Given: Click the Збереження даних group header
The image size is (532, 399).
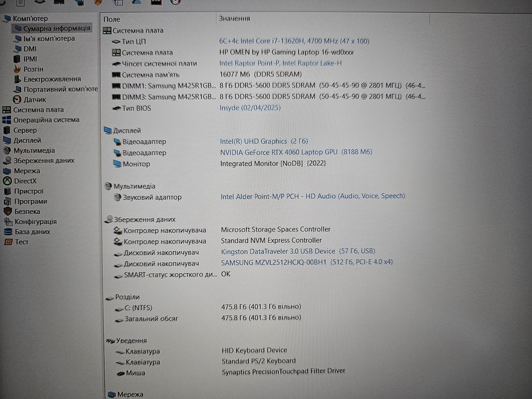Looking at the screenshot, I should [x=140, y=219].
